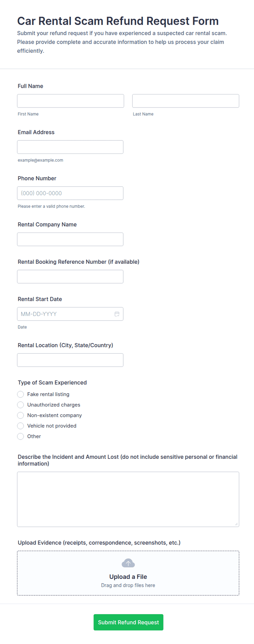Focus the Rental Location field
254x644 pixels.
(x=70, y=360)
